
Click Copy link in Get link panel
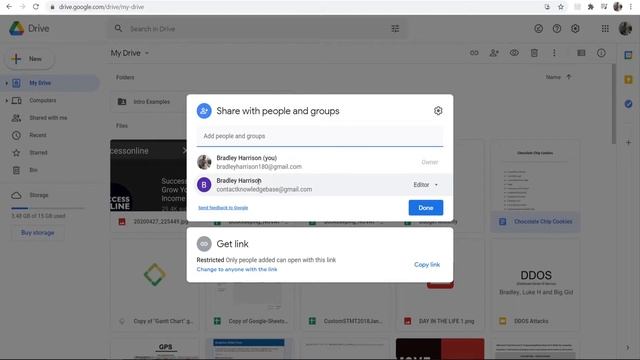pyautogui.click(x=427, y=264)
